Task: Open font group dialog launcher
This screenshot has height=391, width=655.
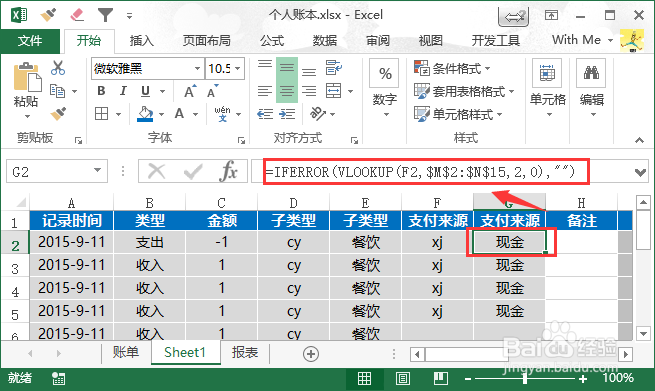Action: pos(241,141)
